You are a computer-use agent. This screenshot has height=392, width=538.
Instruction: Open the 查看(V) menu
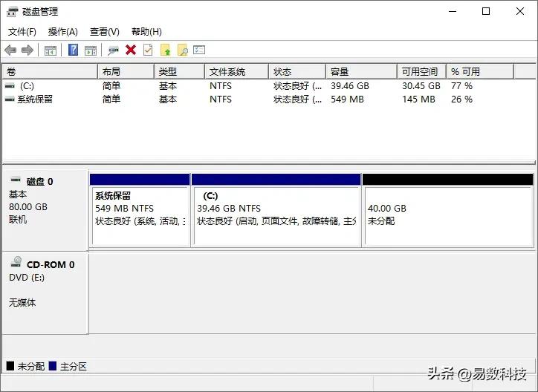click(104, 32)
